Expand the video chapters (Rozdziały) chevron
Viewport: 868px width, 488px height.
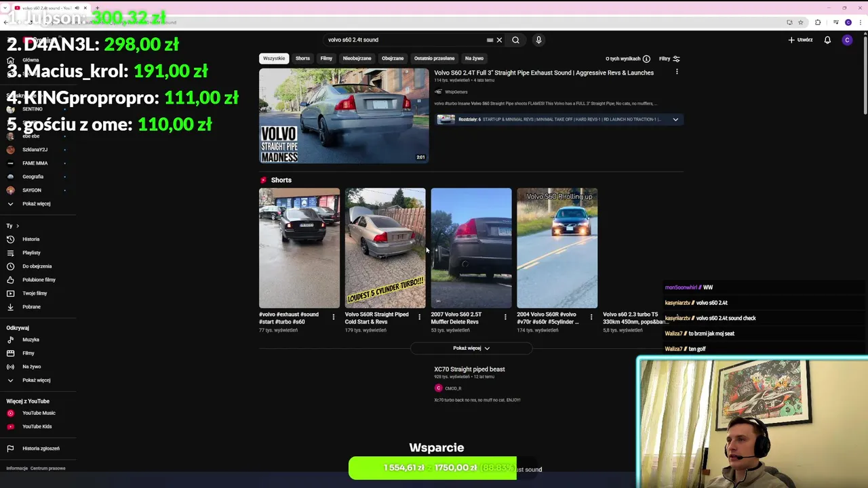click(x=675, y=119)
